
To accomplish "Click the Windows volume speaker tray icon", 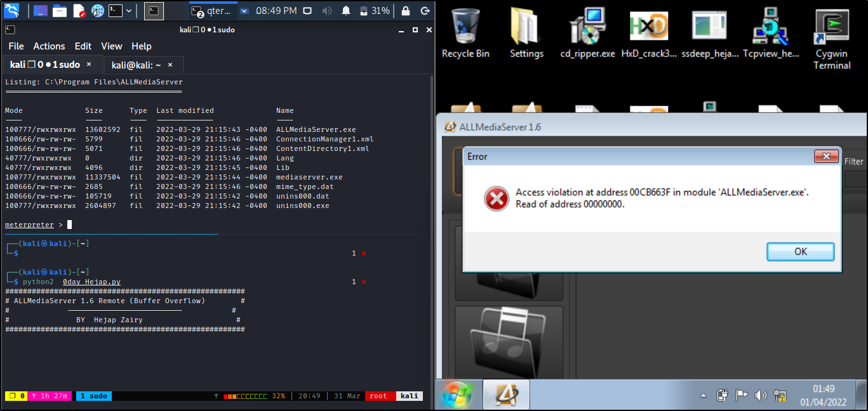I will (x=760, y=395).
